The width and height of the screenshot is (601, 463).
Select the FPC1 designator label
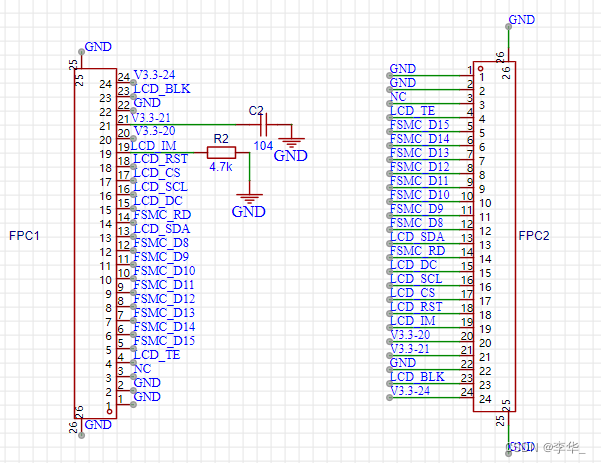pyautogui.click(x=24, y=236)
